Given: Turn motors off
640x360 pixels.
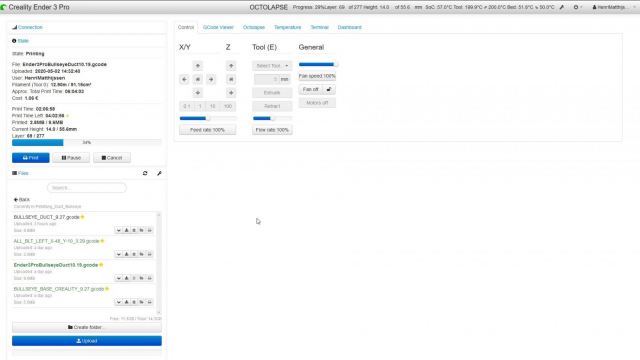Looking at the screenshot, I should [317, 103].
